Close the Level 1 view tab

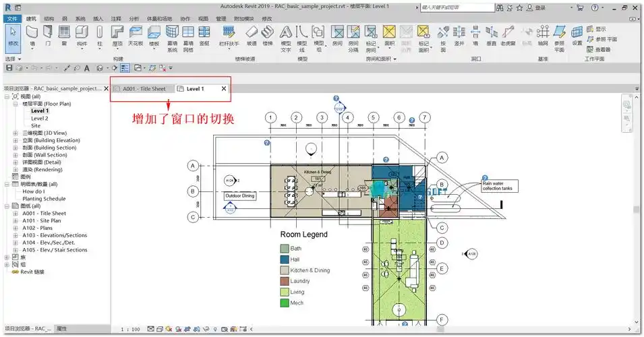(224, 89)
